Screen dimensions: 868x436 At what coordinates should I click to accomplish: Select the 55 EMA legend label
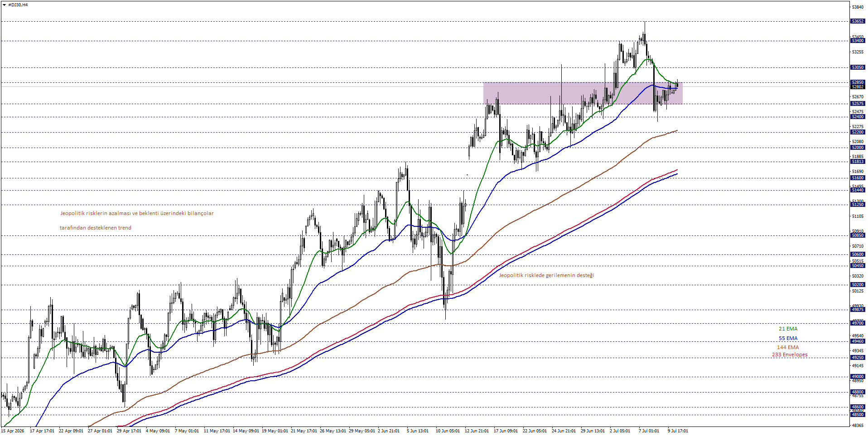[x=788, y=339]
